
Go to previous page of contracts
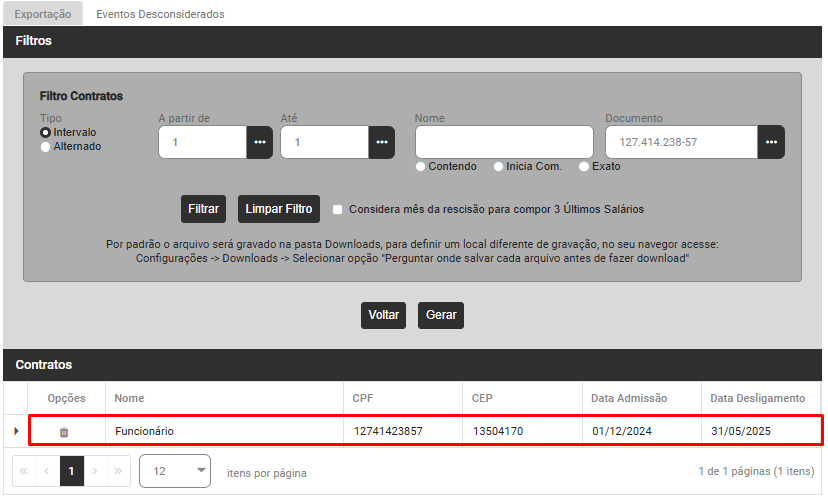click(x=47, y=471)
